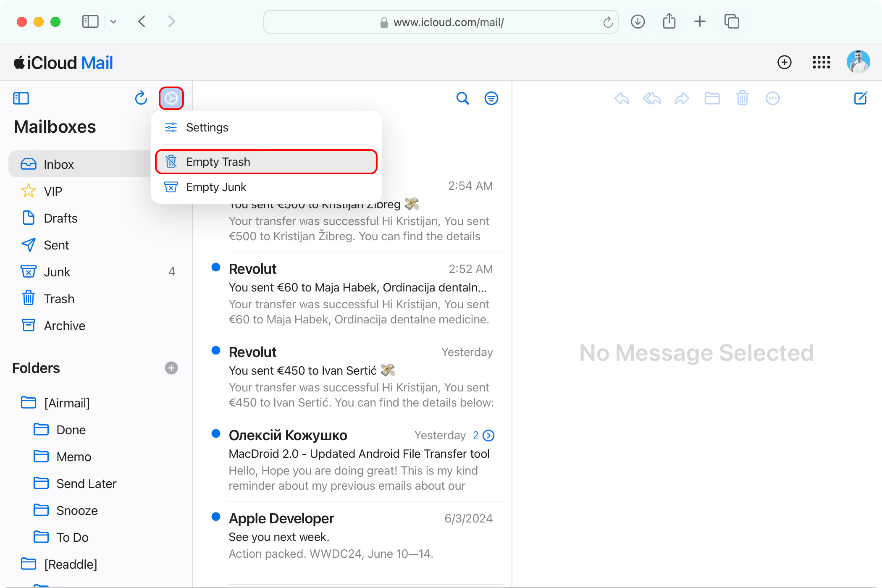Click unread dot on Apple Developer email
This screenshot has width=882, height=588.
(216, 517)
